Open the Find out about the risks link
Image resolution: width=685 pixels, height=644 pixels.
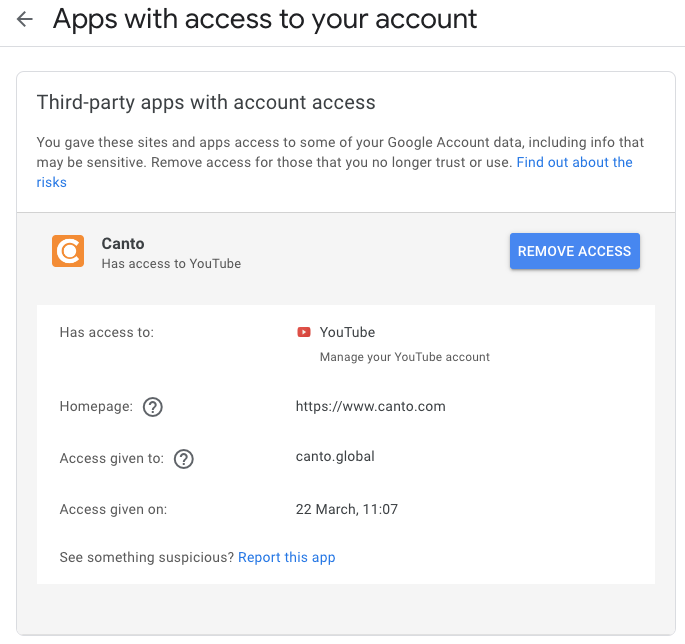(574, 163)
